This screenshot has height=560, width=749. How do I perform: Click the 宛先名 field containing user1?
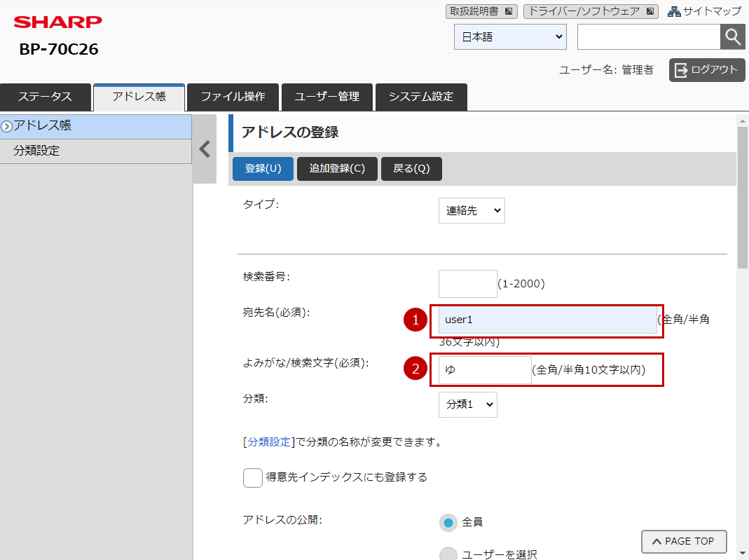[547, 320]
